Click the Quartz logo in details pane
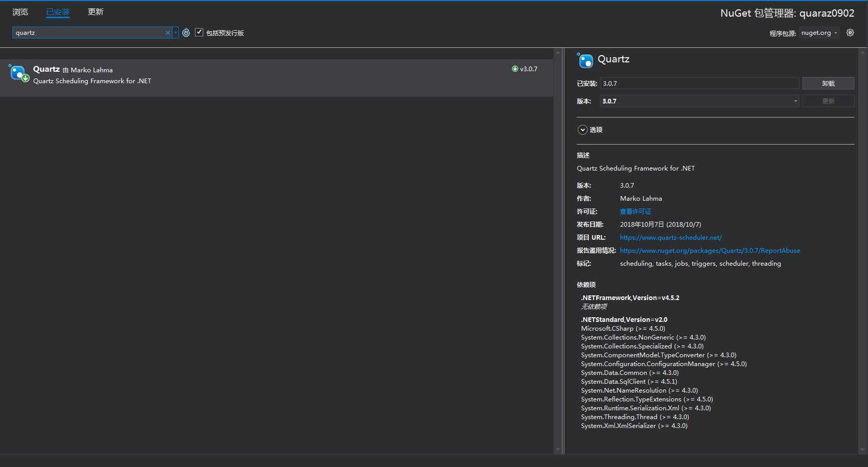868x467 pixels. tap(585, 60)
